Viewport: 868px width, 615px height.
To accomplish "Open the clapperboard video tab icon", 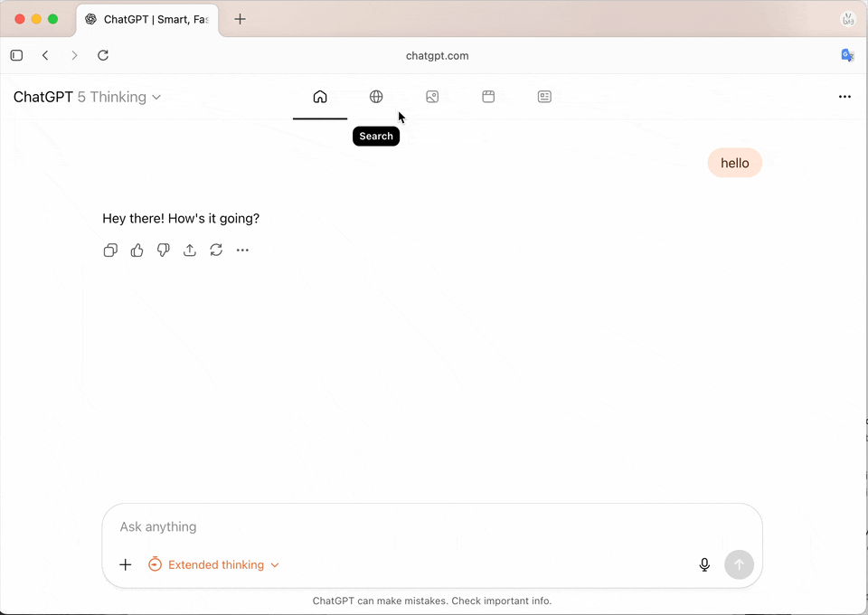I will (x=488, y=97).
